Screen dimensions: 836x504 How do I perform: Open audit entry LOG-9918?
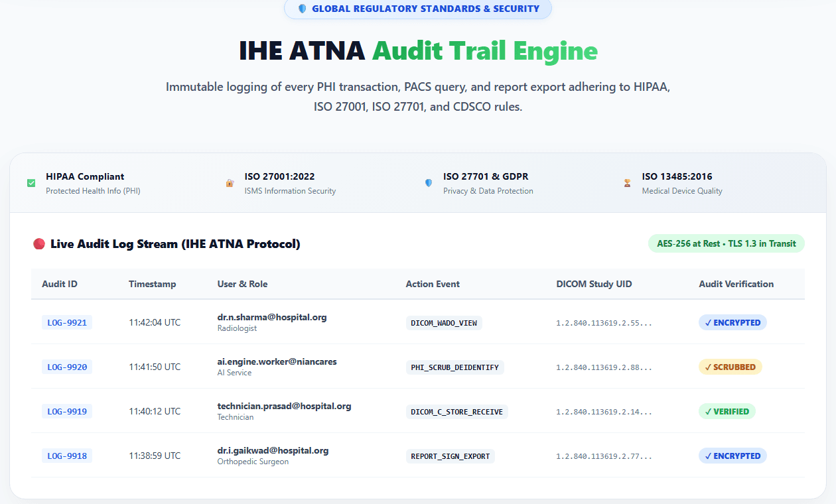tap(67, 456)
